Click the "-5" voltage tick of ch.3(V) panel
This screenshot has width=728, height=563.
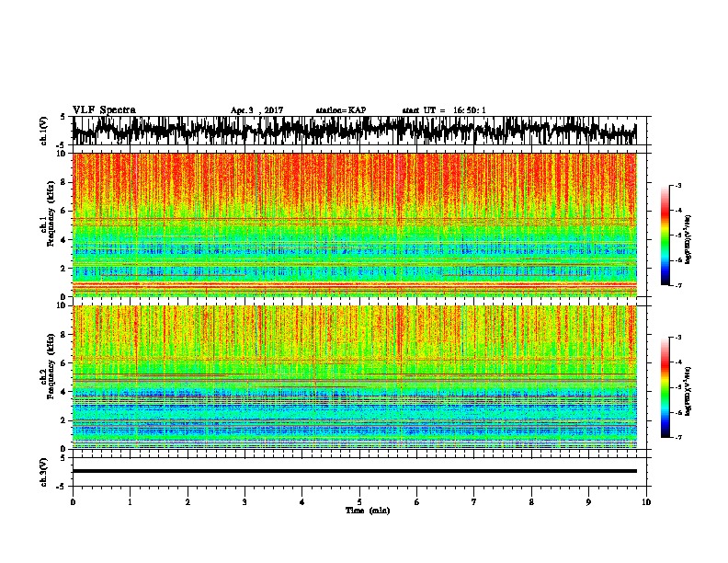tap(62, 487)
